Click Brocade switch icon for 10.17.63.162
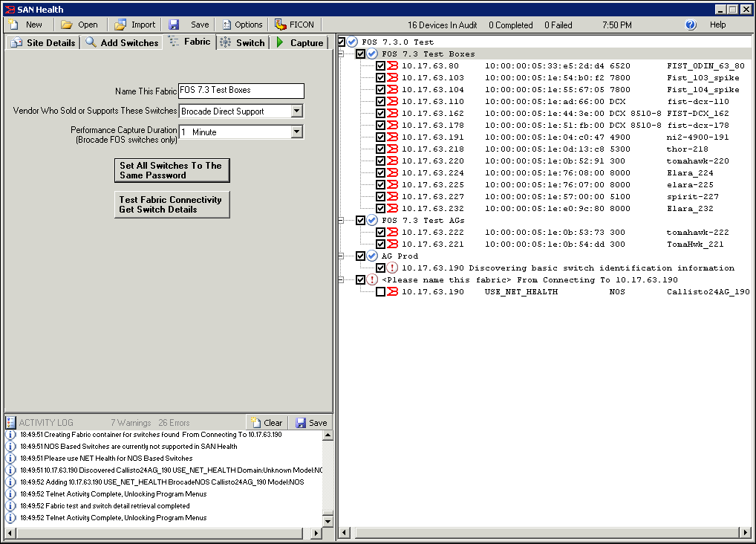The width and height of the screenshot is (756, 544). click(393, 114)
